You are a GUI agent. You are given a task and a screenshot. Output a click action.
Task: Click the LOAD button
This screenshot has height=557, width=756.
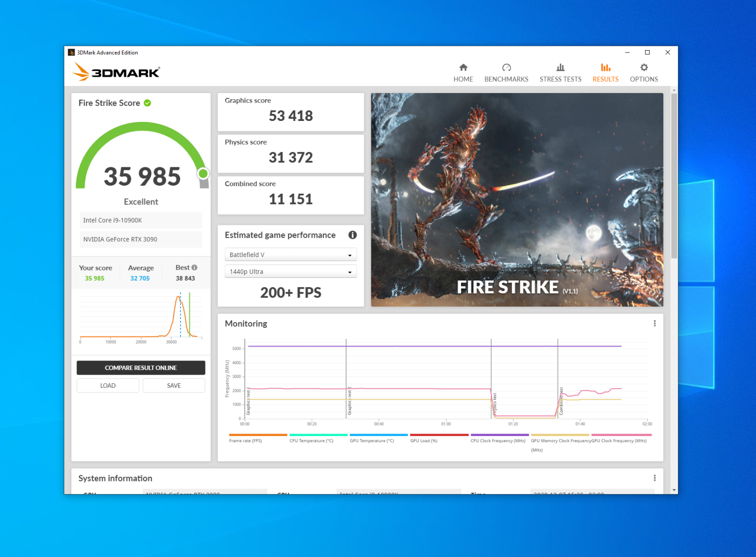[x=108, y=386]
